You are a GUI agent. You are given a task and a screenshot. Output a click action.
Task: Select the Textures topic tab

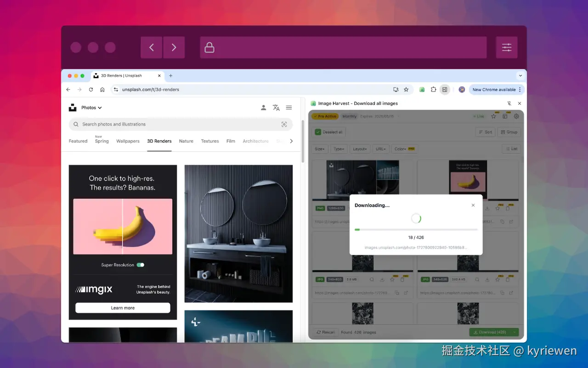click(x=210, y=141)
